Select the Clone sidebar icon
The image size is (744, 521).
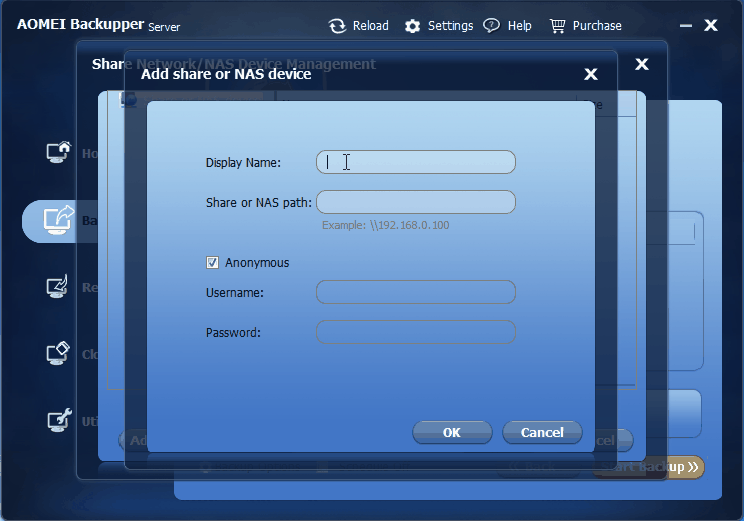tap(58, 354)
